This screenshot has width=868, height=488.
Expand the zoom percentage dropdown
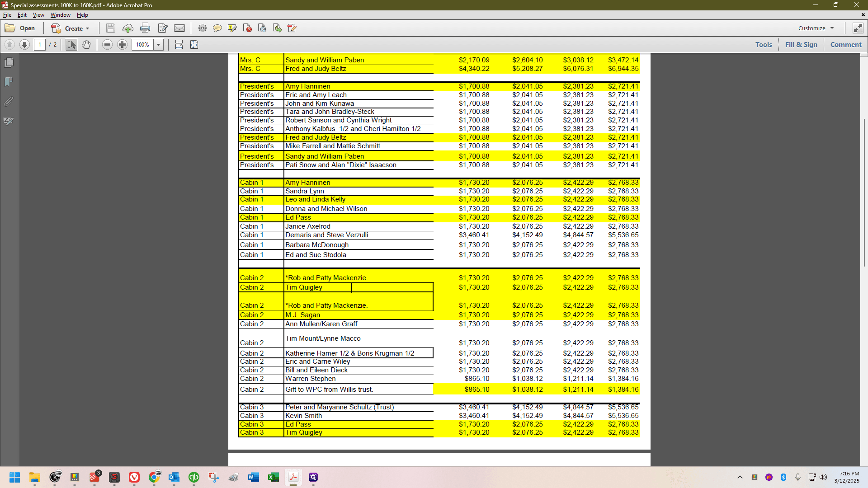point(158,45)
